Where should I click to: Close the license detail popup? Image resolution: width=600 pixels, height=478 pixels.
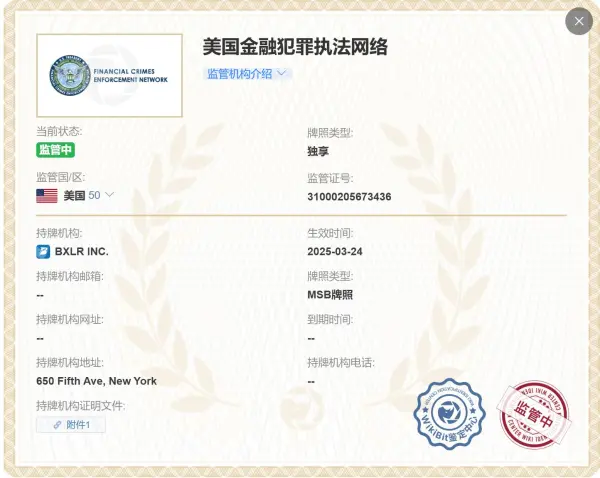[x=579, y=21]
